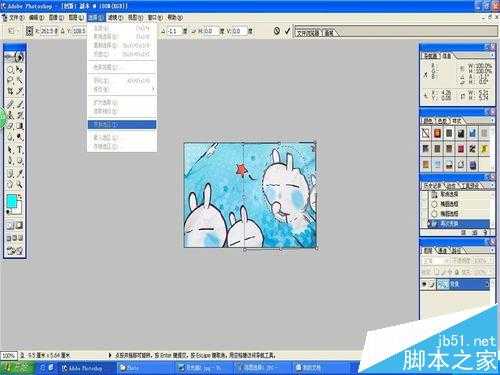The width and height of the screenshot is (500, 375).
Task: Select the Brush tool
Action: click(19, 105)
